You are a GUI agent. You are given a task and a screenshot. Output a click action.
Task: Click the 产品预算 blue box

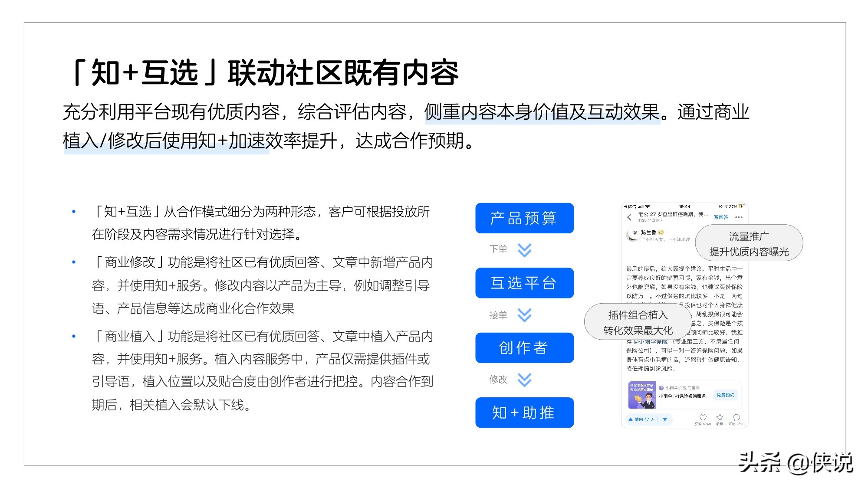click(524, 218)
